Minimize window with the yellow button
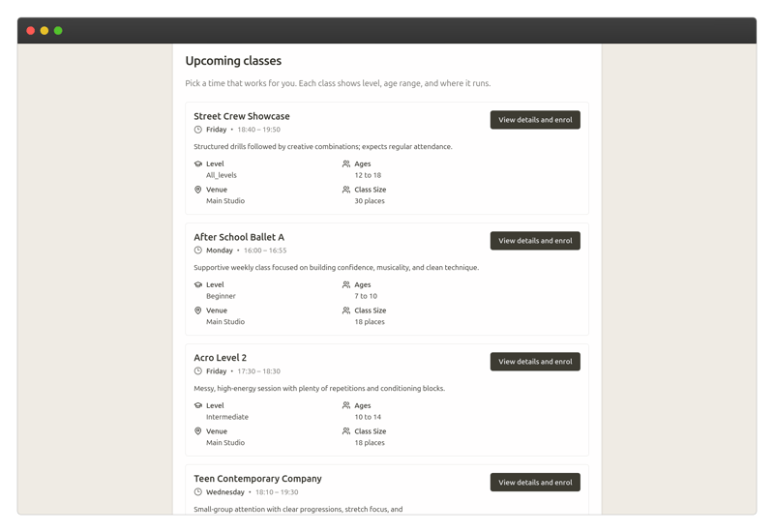This screenshot has width=774, height=532. (45, 31)
